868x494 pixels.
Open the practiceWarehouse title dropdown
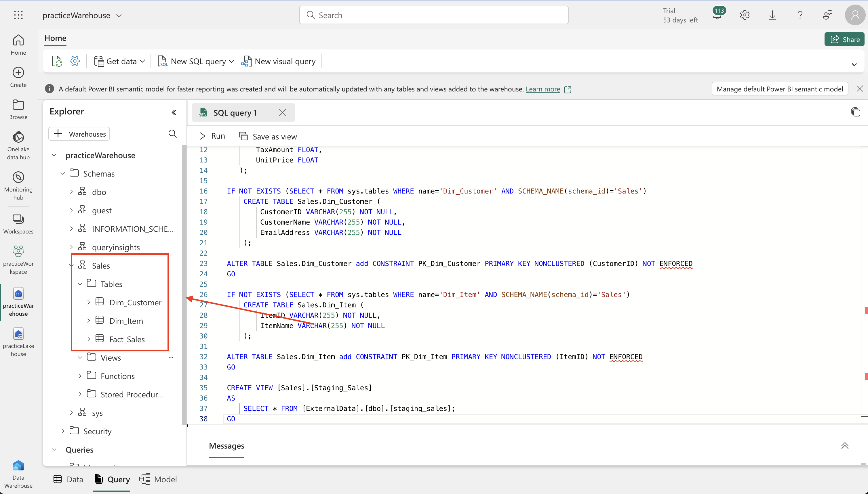[119, 15]
